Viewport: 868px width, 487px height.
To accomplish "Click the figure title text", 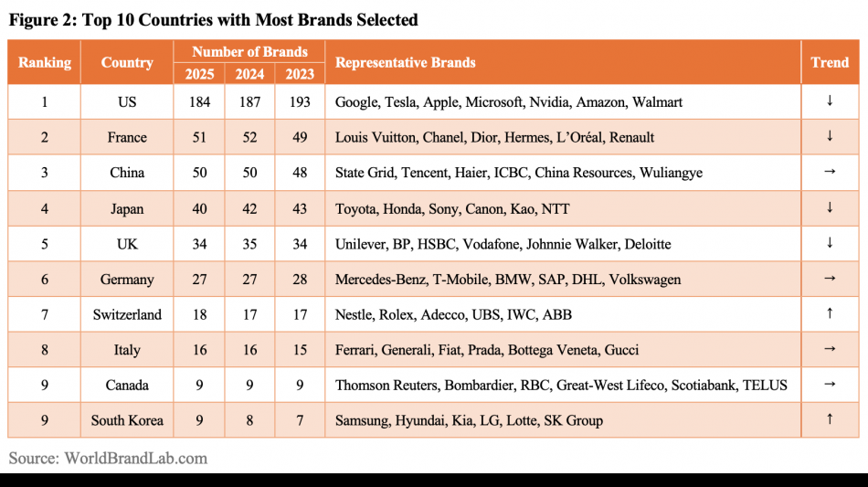I will pyautogui.click(x=214, y=19).
